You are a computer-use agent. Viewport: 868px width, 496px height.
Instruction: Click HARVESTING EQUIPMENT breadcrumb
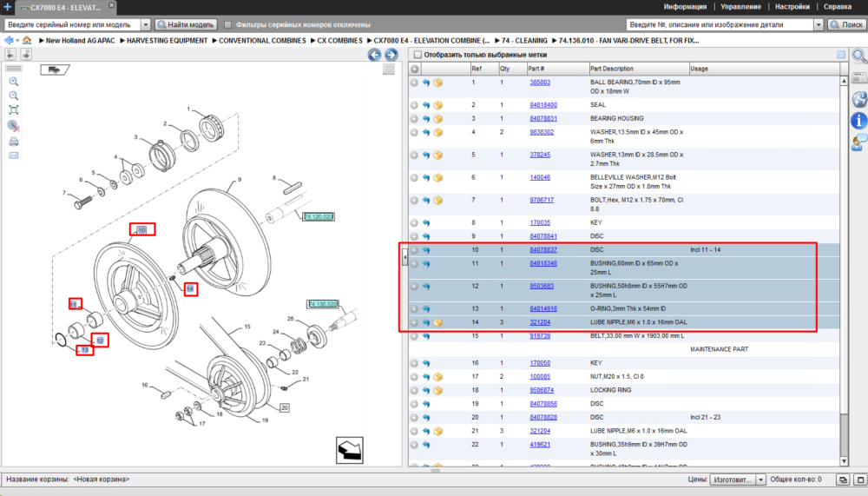(x=167, y=41)
